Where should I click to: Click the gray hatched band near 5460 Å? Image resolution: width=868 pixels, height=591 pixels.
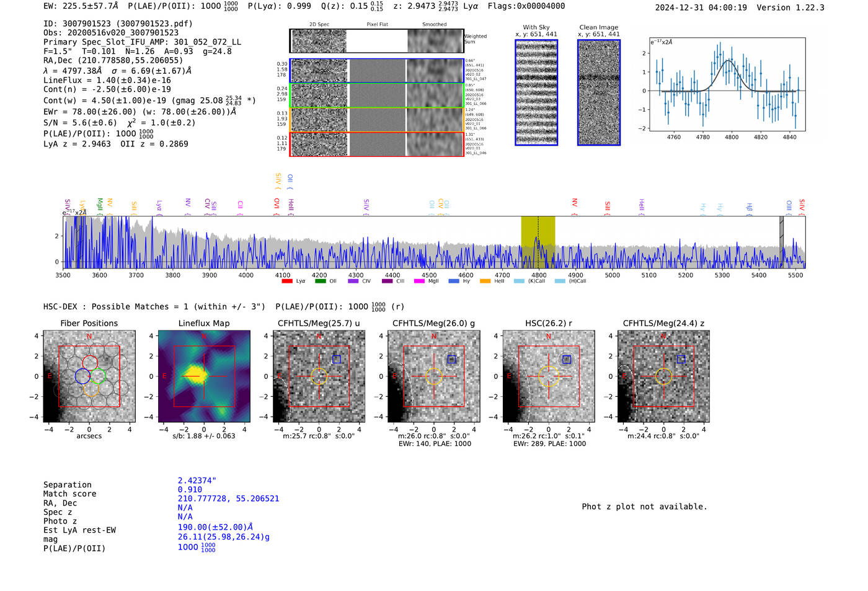tap(782, 242)
